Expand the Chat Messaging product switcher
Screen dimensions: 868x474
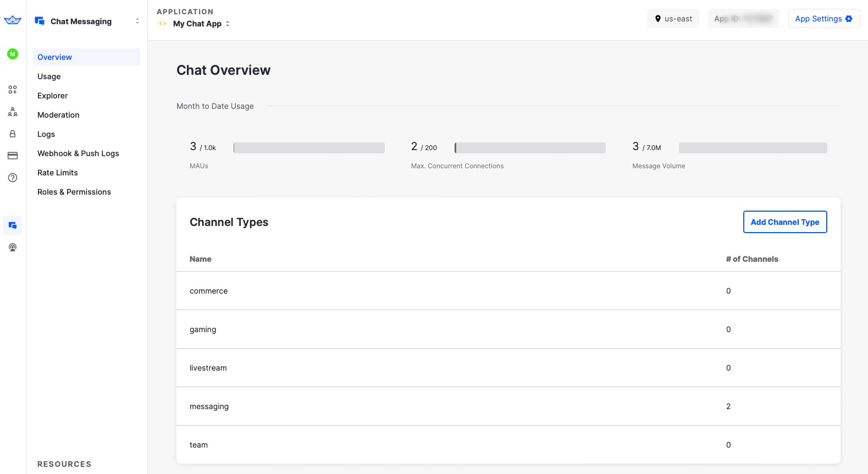click(137, 21)
